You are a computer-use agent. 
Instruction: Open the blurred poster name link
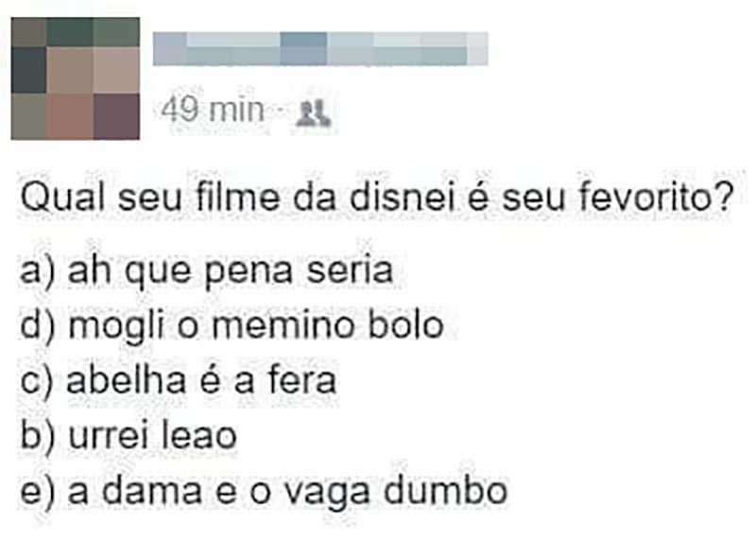click(x=320, y=49)
